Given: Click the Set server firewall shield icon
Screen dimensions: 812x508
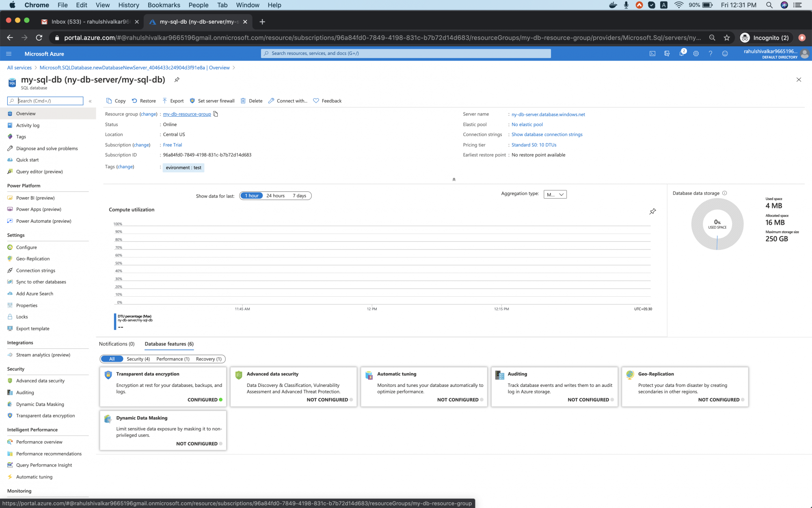Looking at the screenshot, I should point(192,101).
